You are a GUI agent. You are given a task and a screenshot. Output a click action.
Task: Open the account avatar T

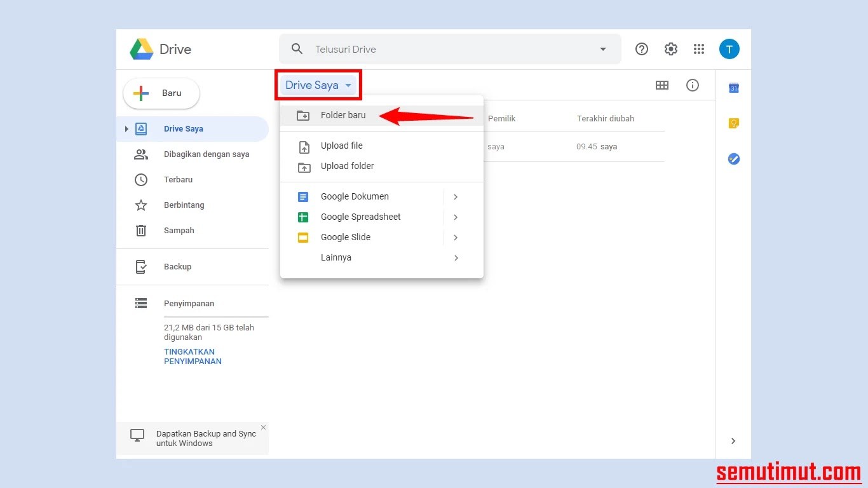tap(729, 49)
